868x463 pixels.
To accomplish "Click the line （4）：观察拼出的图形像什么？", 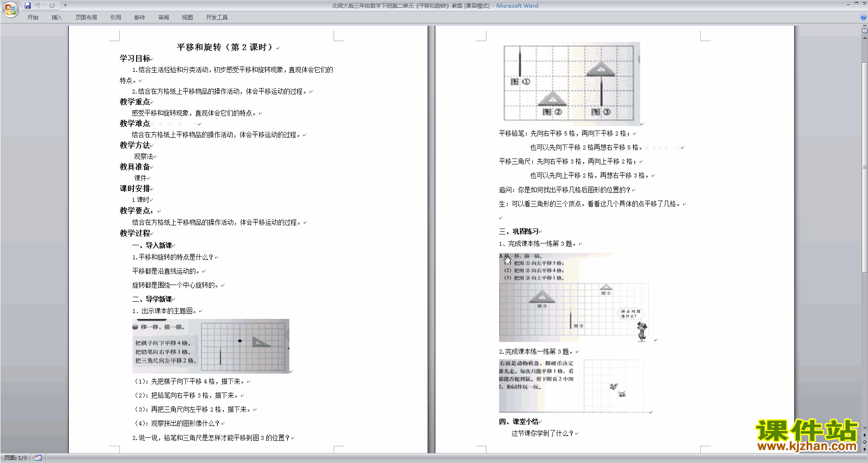I will click(176, 424).
